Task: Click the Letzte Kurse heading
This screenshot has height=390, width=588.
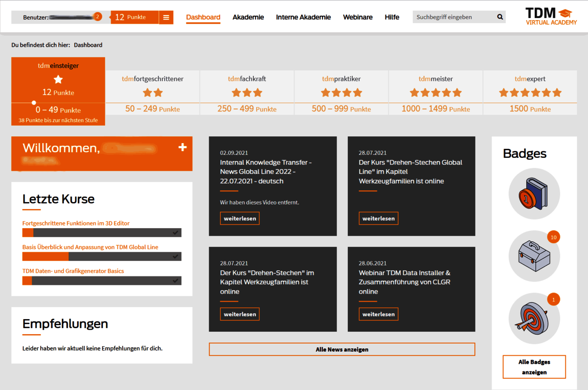Action: [x=58, y=199]
